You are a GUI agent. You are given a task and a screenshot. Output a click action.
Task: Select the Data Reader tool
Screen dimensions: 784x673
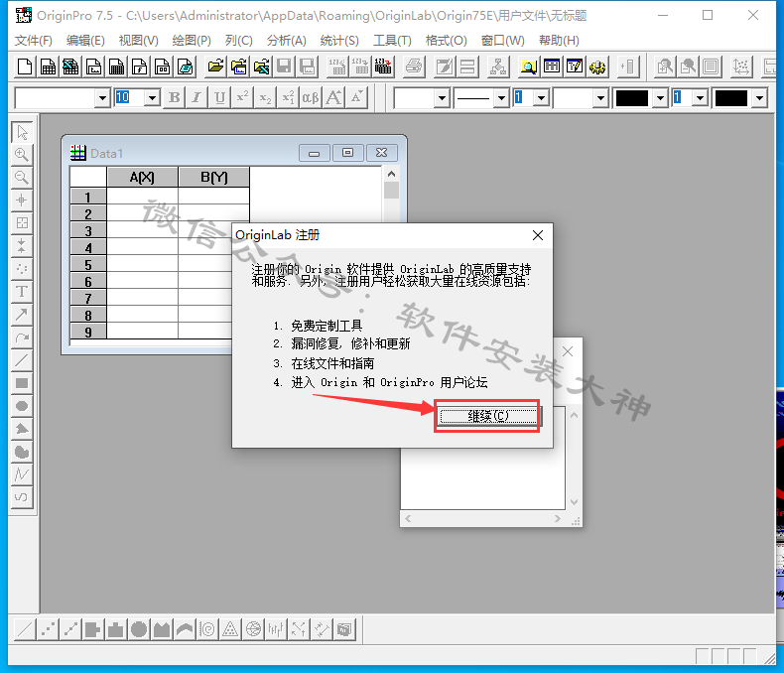[22, 223]
